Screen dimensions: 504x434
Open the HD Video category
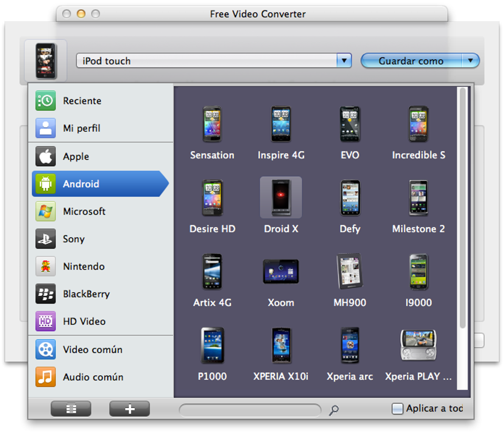(101, 321)
